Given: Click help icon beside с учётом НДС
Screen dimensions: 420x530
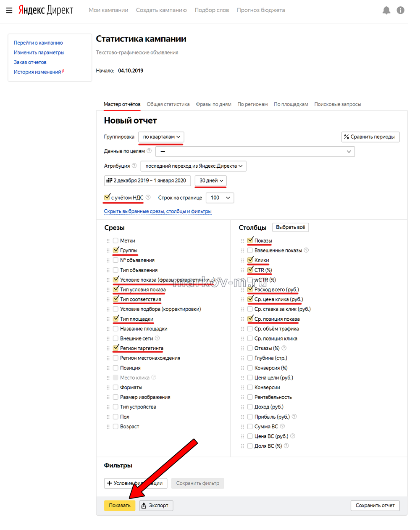Looking at the screenshot, I should point(148,197).
